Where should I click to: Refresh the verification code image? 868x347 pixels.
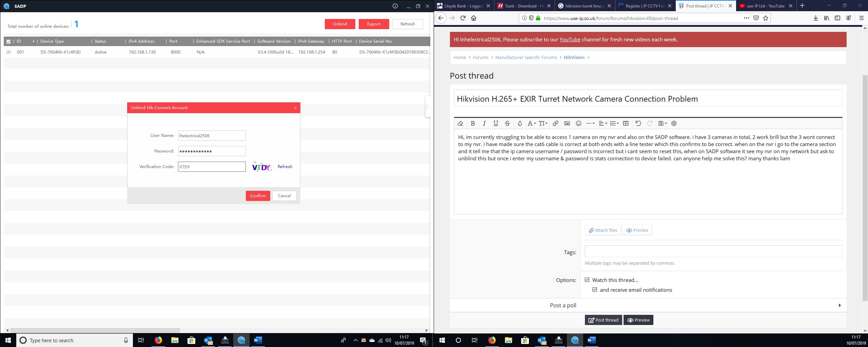[x=285, y=167]
